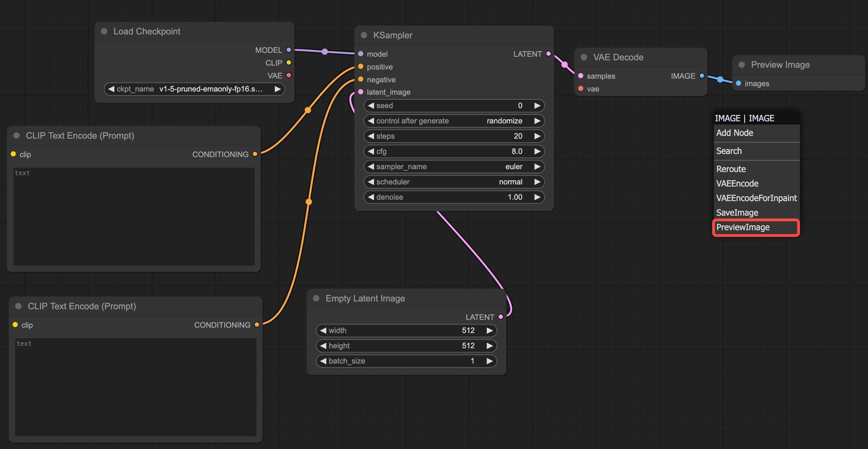Click the clip input socket of lower CLIP Text Encode
This screenshot has width=868, height=449.
pos(15,325)
